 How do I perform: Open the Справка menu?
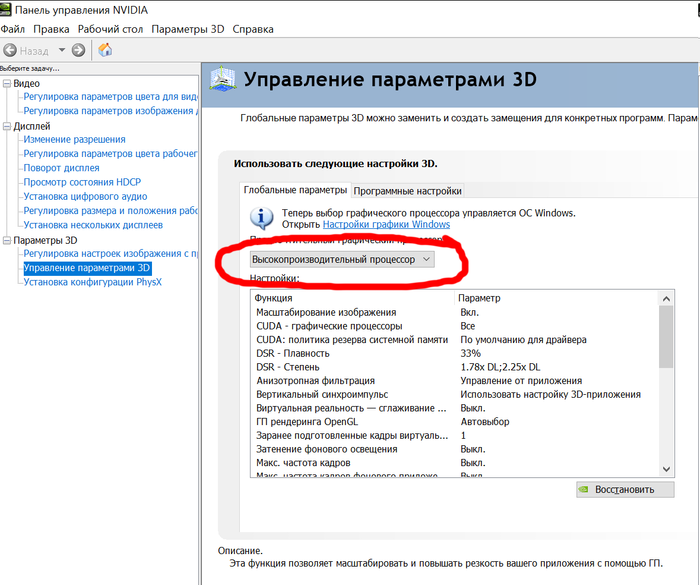253,29
